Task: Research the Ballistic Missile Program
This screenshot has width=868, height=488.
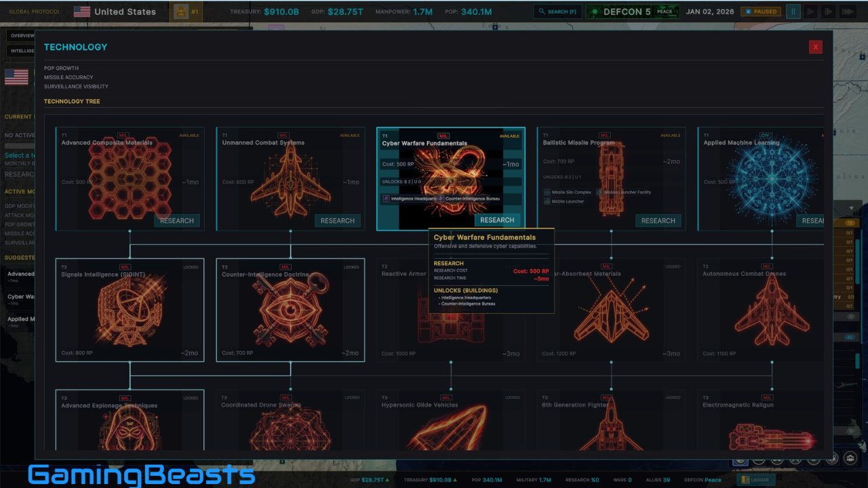Action: point(658,220)
